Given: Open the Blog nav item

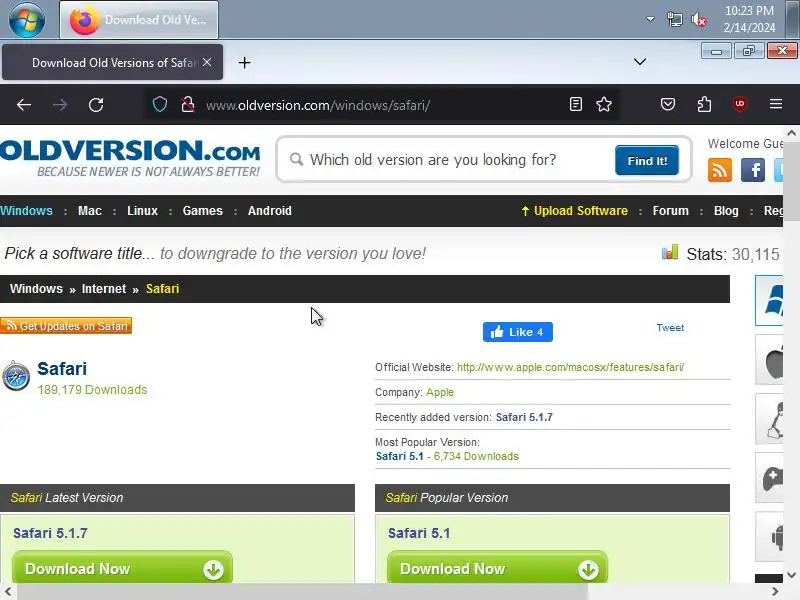Looking at the screenshot, I should point(726,211).
